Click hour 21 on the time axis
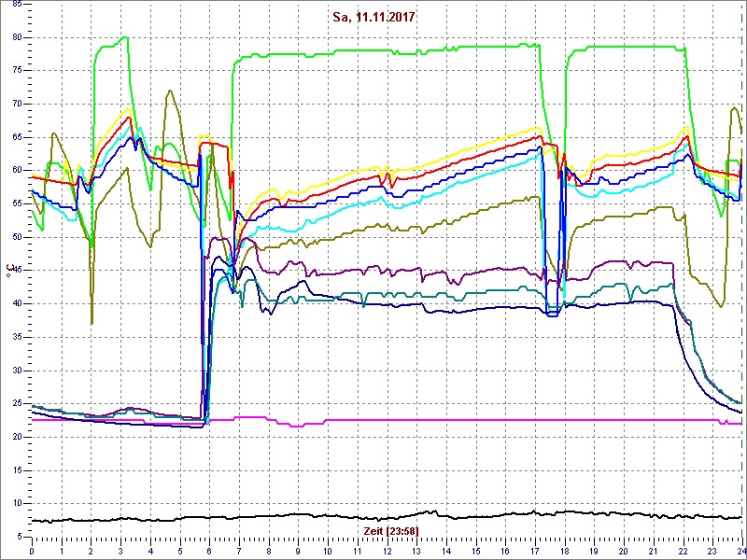Screen dimensions: 747x560 tap(655, 550)
